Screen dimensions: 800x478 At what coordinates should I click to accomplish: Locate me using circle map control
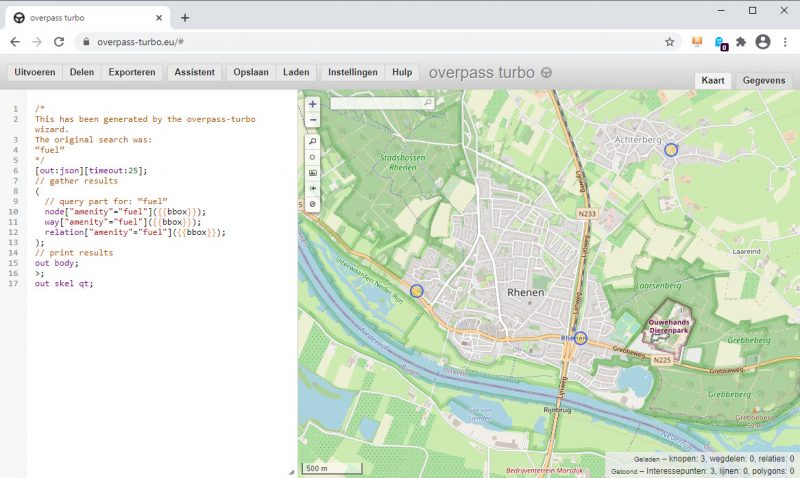313,157
